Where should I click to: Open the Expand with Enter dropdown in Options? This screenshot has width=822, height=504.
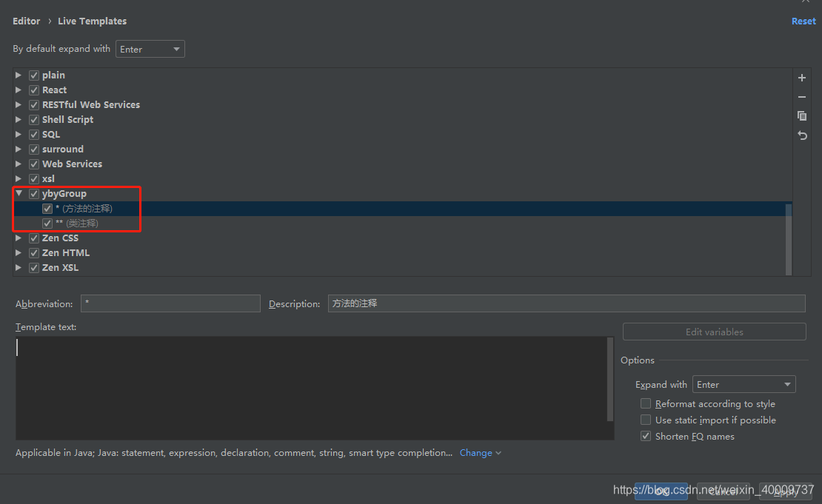(744, 385)
